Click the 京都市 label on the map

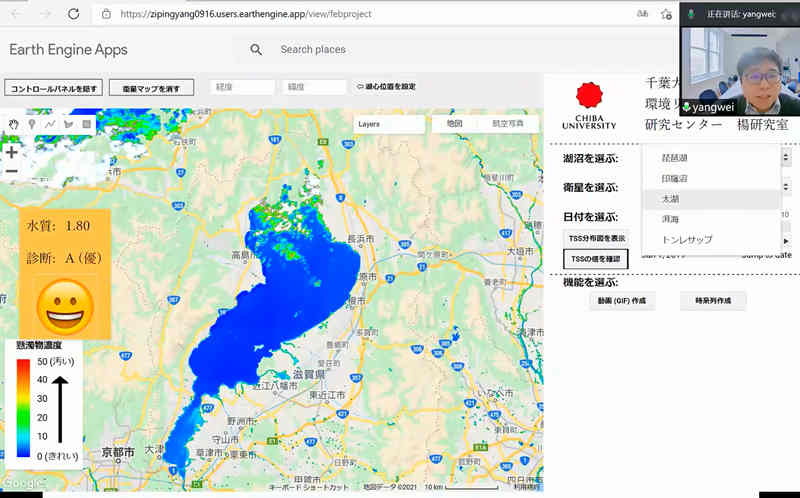[118, 452]
